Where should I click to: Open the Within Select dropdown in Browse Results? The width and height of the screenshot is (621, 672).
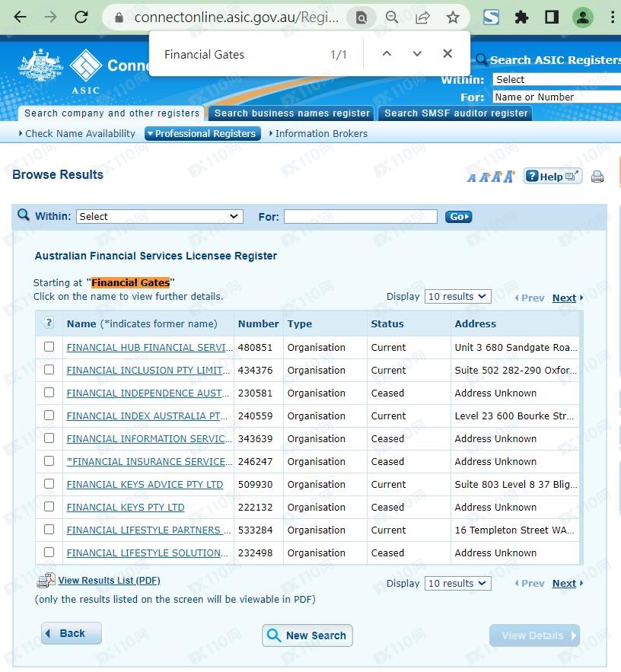(159, 216)
